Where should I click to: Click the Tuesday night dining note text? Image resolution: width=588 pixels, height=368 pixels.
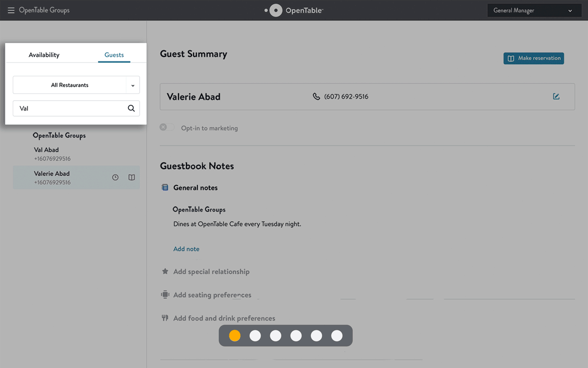click(x=237, y=224)
